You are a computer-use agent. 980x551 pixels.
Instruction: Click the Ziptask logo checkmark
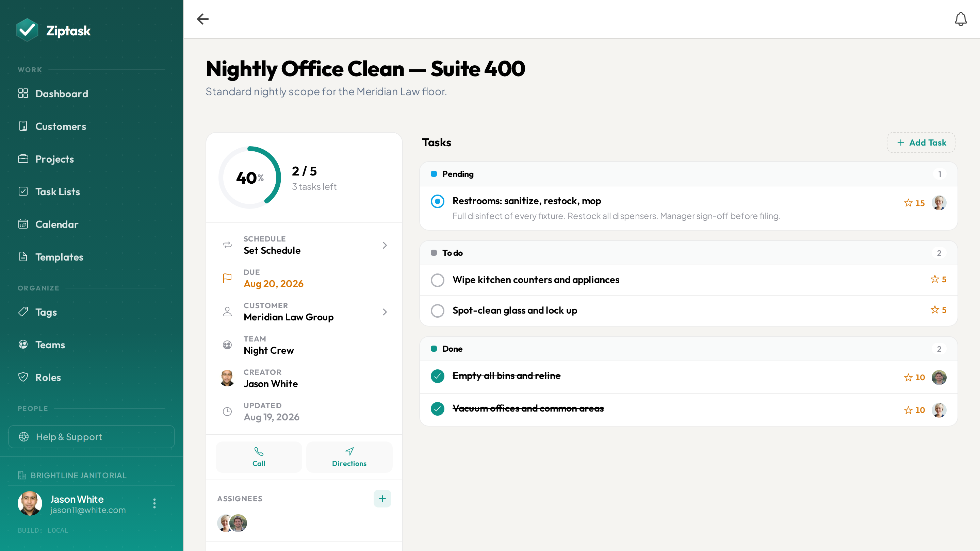[27, 30]
